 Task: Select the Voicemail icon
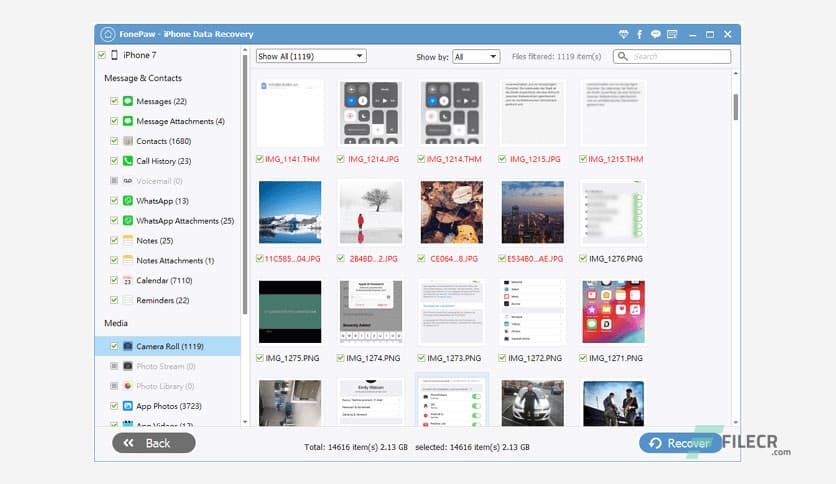pyautogui.click(x=128, y=181)
